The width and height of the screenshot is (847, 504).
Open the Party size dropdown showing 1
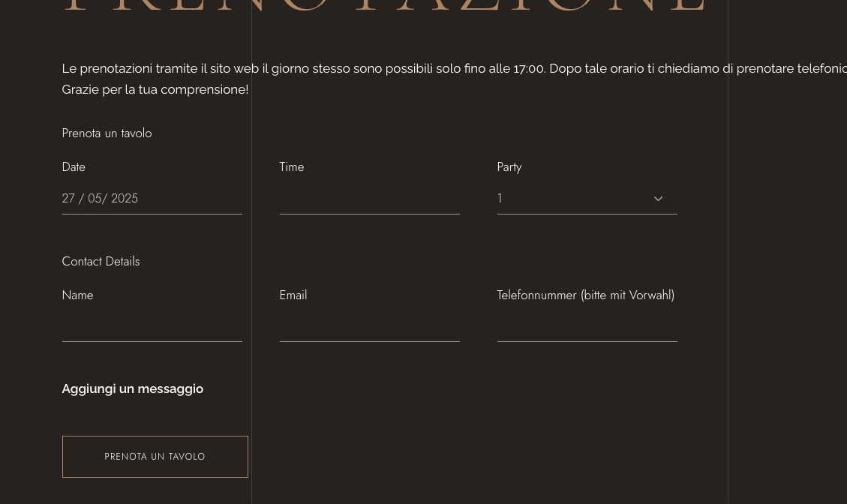(x=572, y=199)
